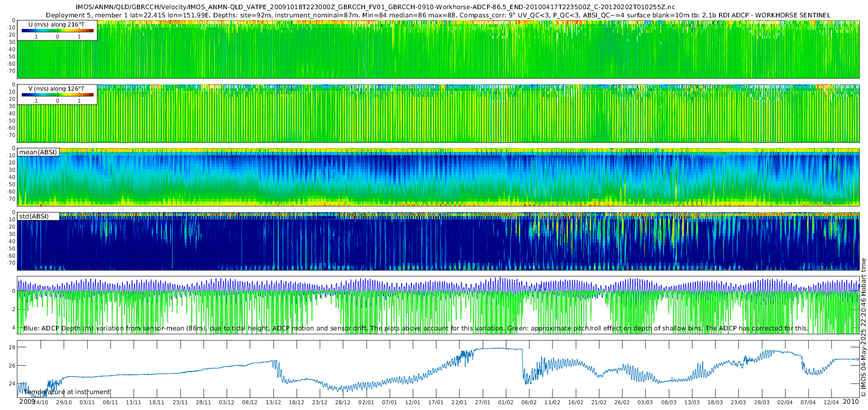Select the std(ABSI) panel label
The width and height of the screenshot is (868, 410).
point(38,216)
